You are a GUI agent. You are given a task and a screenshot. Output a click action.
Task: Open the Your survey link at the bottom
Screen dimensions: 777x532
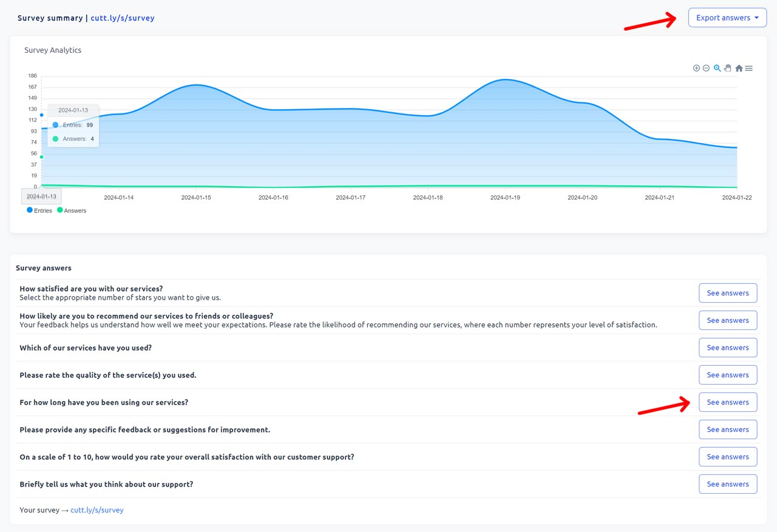(97, 510)
